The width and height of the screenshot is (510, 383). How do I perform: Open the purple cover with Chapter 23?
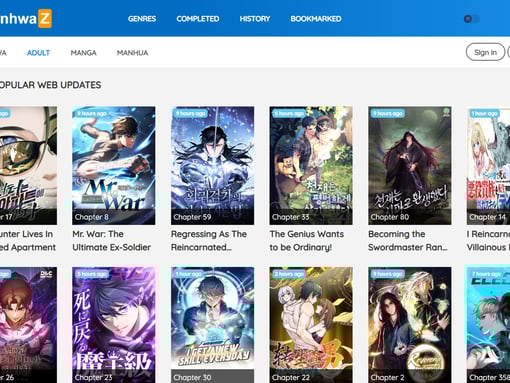(114, 325)
